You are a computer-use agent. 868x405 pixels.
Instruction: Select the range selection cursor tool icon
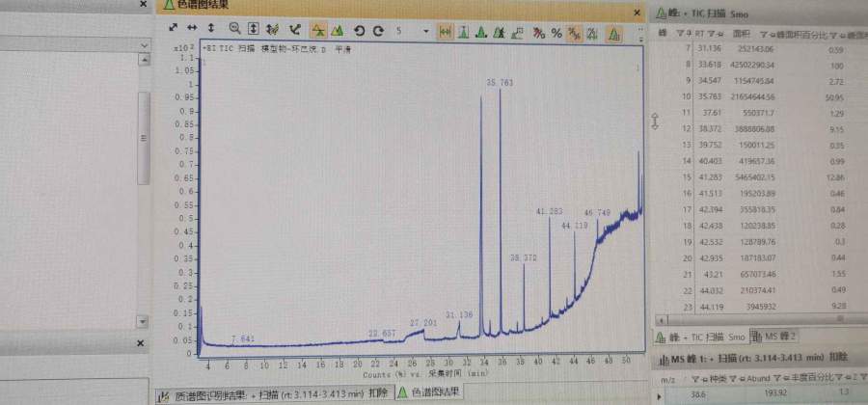294,30
